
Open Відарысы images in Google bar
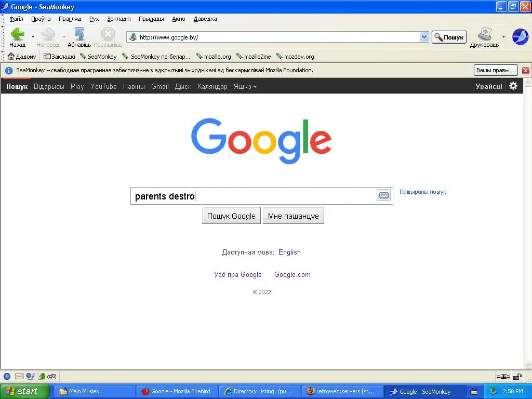pyautogui.click(x=49, y=87)
